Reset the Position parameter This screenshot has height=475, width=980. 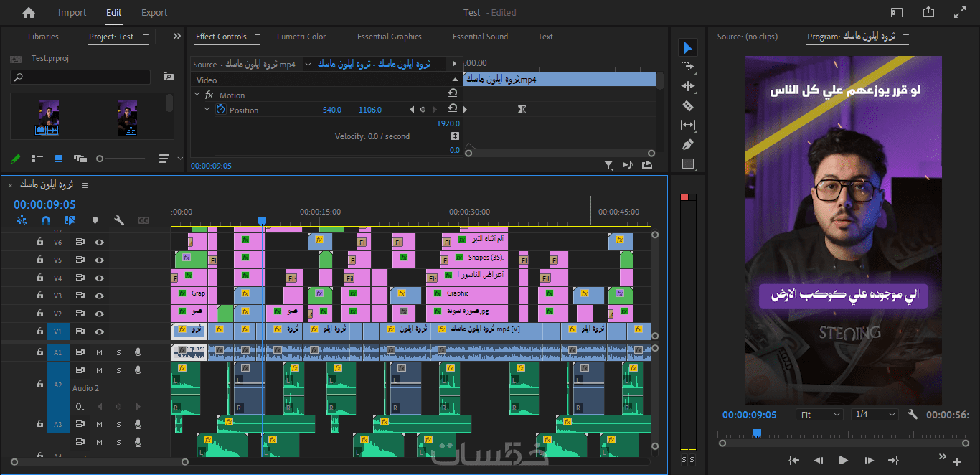452,109
